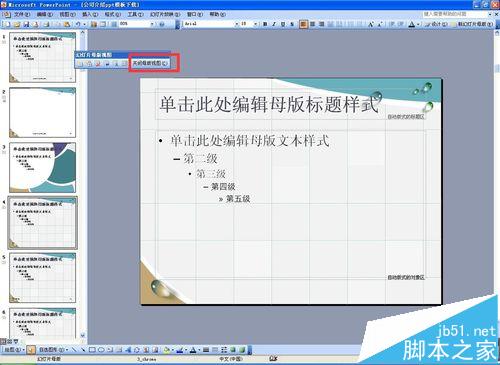This screenshot has height=365, width=500.
Task: Open the 文件 (File) menu
Action: (x=22, y=14)
